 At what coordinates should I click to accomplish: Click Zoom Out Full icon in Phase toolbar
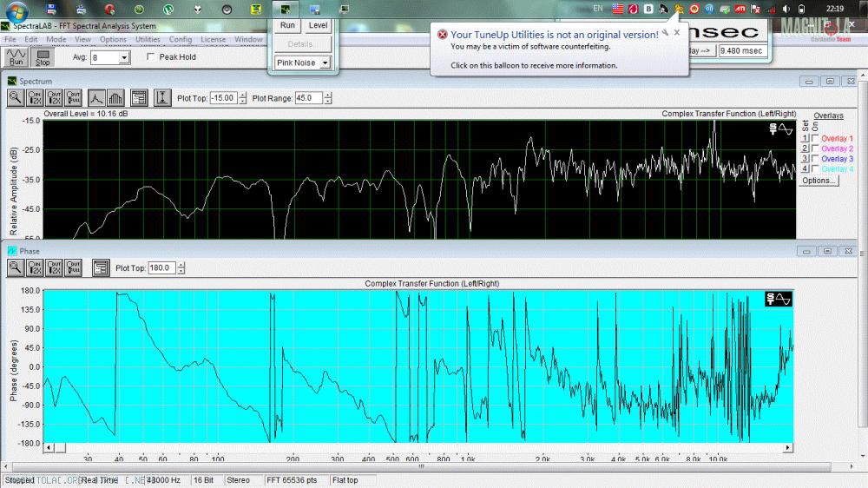click(x=73, y=267)
